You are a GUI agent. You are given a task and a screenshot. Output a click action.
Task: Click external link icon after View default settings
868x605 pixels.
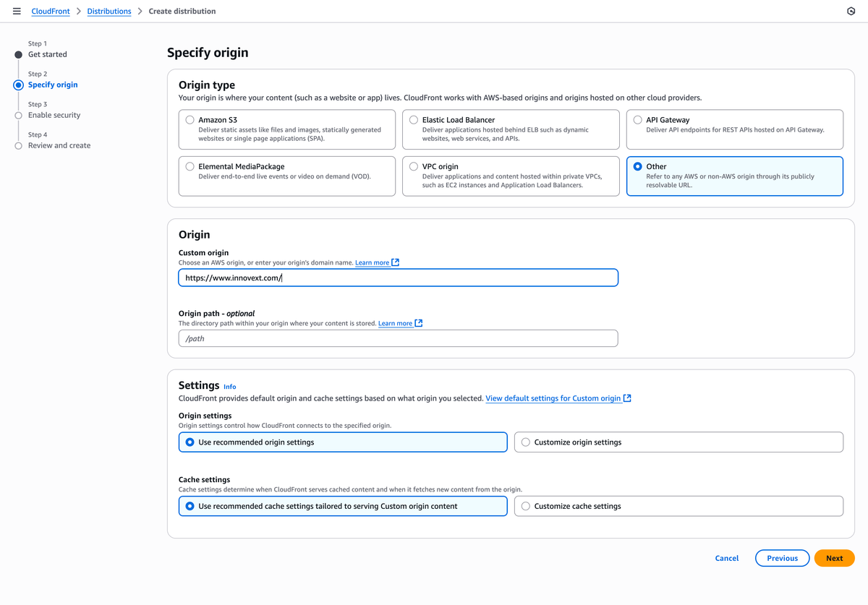(627, 398)
